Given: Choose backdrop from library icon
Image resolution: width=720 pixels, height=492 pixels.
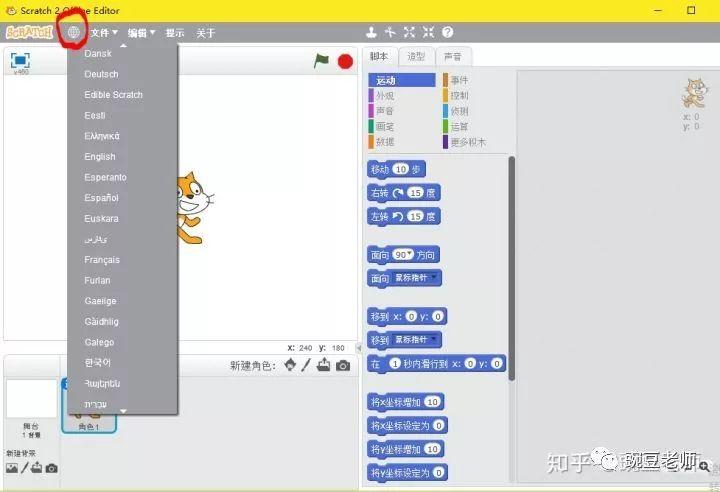Looking at the screenshot, I should point(12,468).
